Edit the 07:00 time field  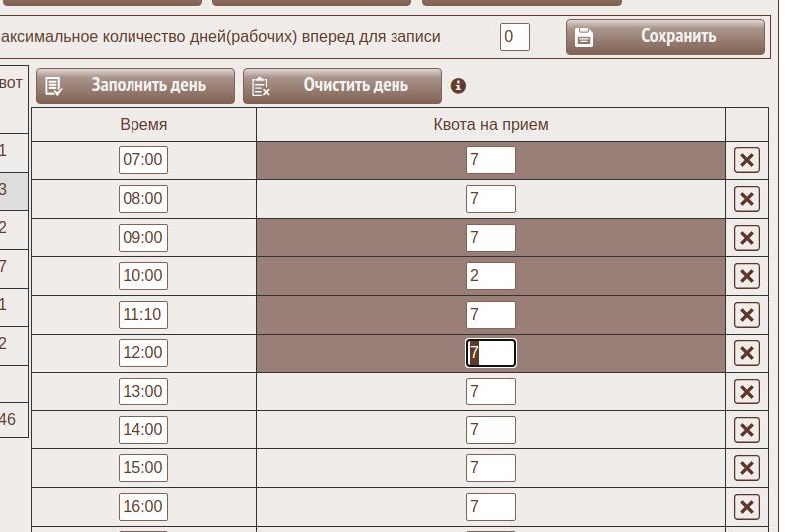[x=142, y=160]
